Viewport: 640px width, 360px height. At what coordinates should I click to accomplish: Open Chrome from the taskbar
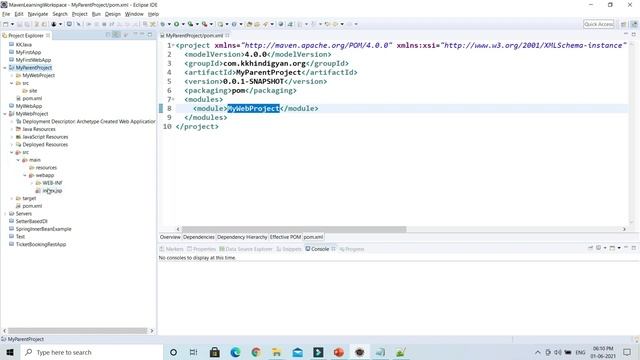point(256,352)
